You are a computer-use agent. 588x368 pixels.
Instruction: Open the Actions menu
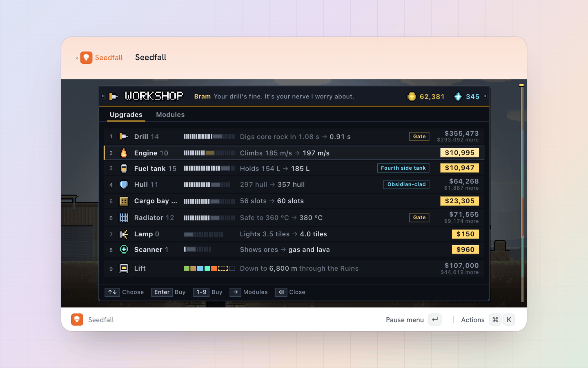pos(488,320)
